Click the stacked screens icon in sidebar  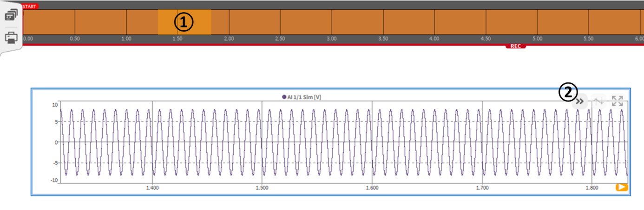pos(11,15)
